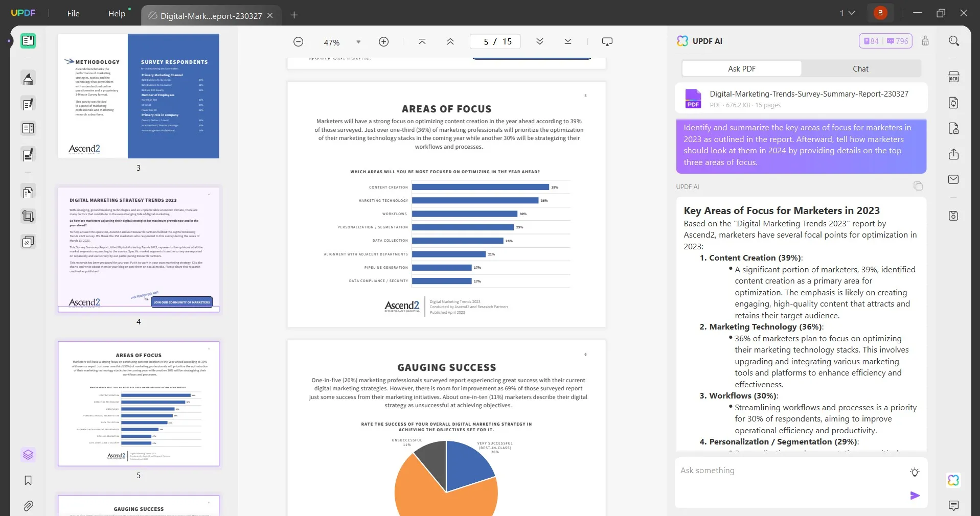Switch to the Chat tab
Image resolution: width=980 pixels, height=516 pixels.
(x=860, y=68)
